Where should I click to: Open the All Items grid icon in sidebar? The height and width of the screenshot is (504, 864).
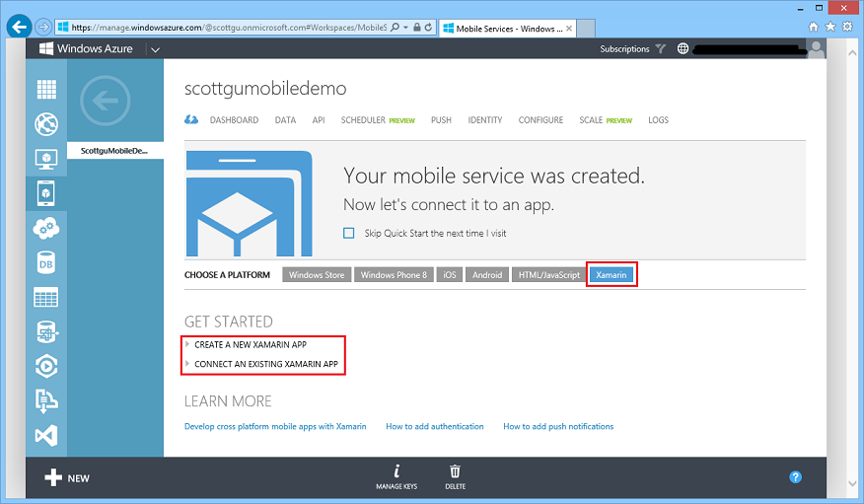coord(46,89)
